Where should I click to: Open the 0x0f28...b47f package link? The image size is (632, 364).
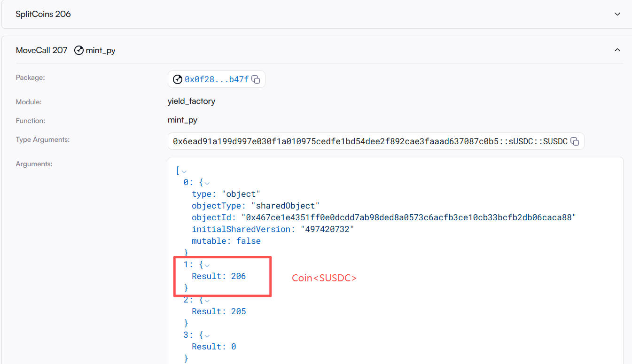coord(216,79)
